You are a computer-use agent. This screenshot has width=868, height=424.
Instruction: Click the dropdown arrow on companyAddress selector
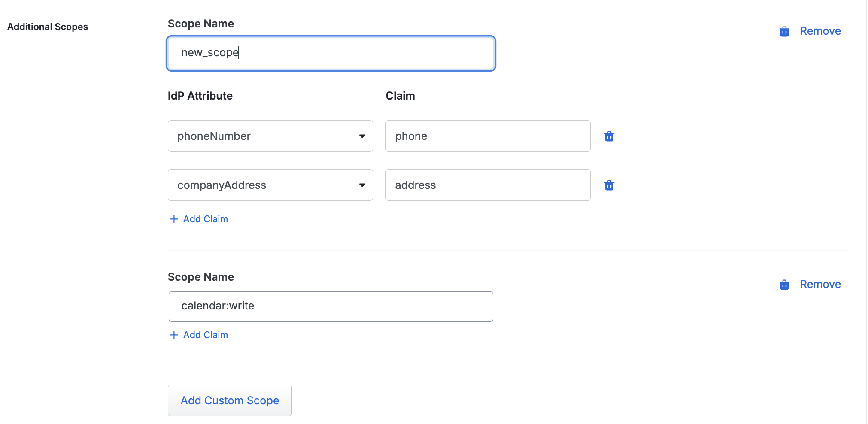point(363,185)
